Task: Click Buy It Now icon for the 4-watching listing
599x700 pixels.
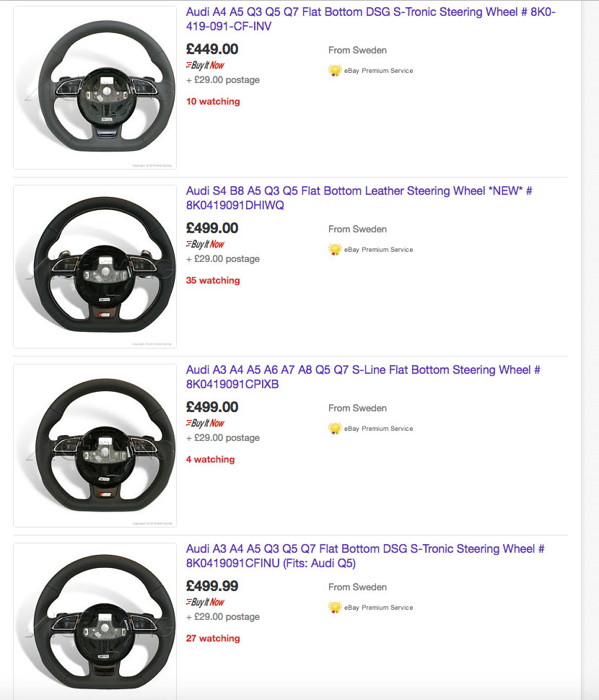Action: point(205,424)
